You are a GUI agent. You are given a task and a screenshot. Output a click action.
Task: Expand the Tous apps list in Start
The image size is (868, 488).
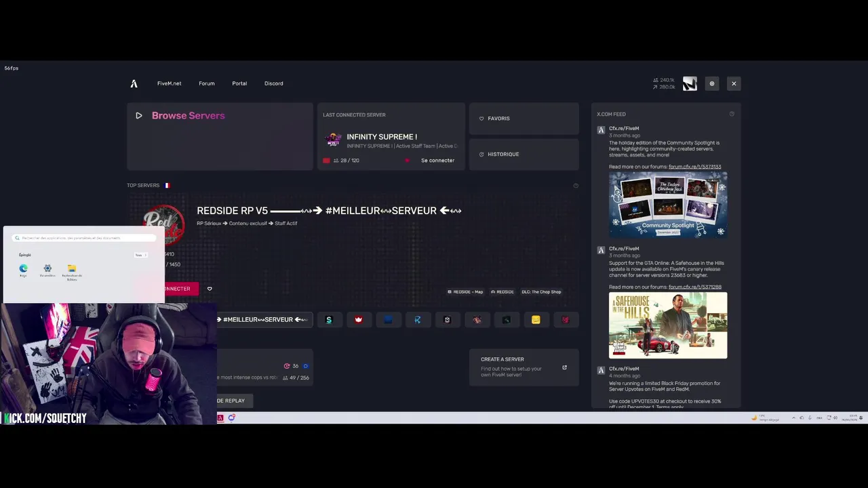140,255
